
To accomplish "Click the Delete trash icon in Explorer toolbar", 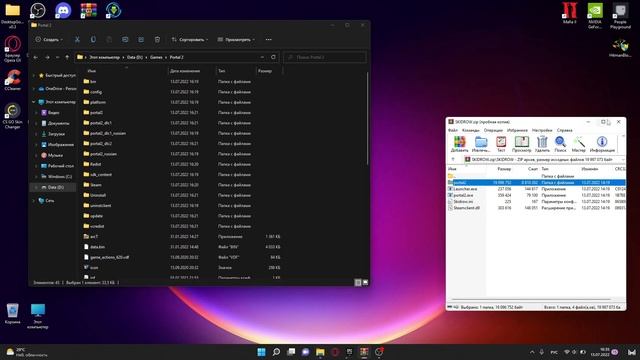I will (x=157, y=40).
